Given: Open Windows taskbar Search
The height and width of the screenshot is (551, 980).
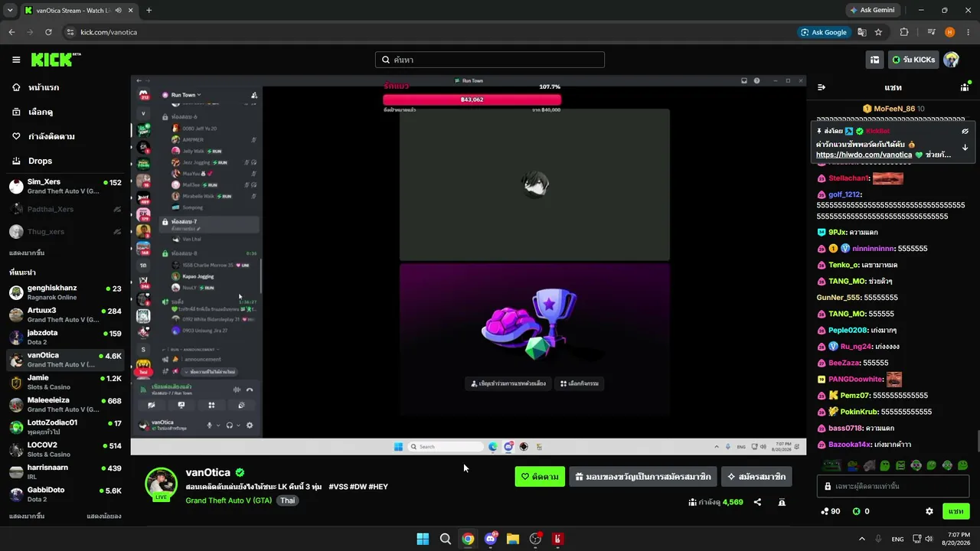Looking at the screenshot, I should pyautogui.click(x=445, y=539).
